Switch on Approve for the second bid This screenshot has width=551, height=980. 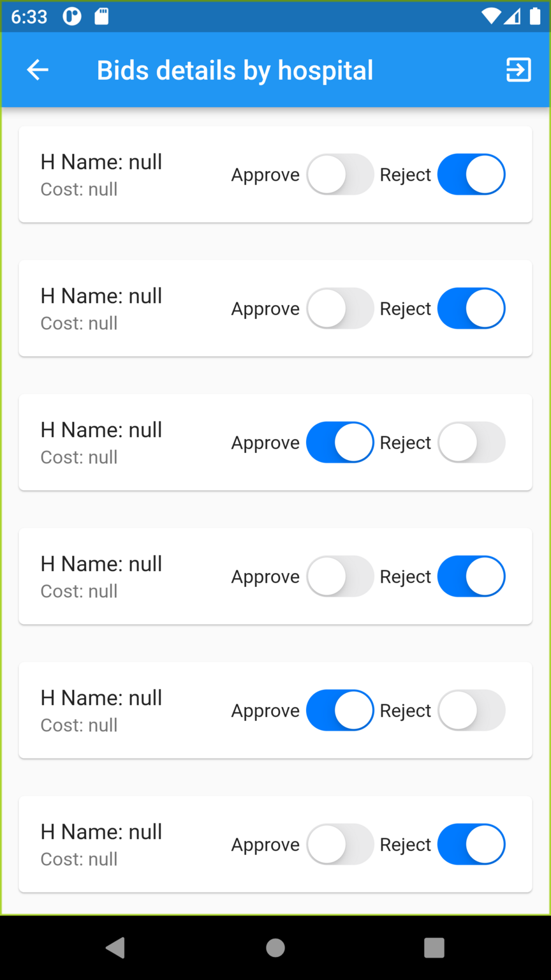point(340,308)
